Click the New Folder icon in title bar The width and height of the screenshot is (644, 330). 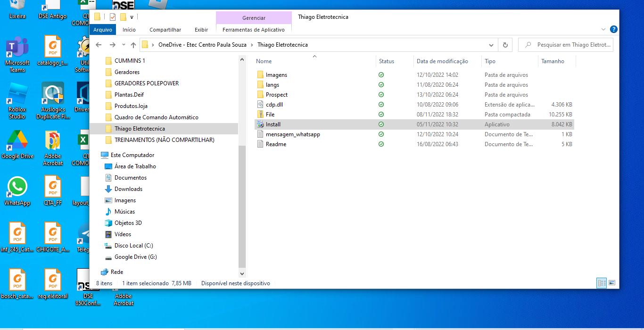[x=123, y=17]
